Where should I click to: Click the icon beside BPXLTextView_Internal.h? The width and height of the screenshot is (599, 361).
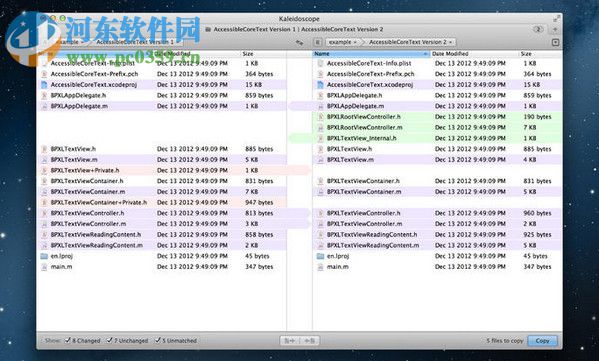pyautogui.click(x=320, y=138)
